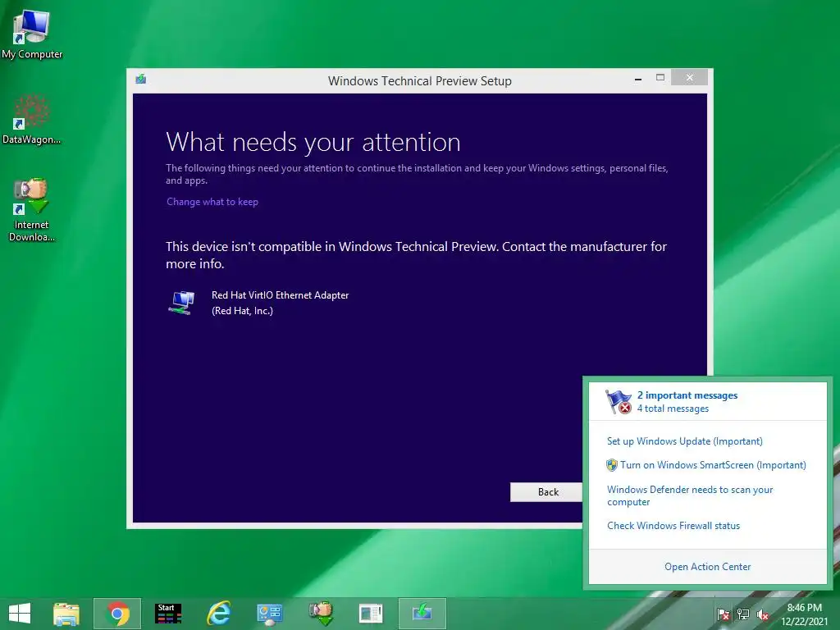Screen dimensions: 840x630
Task: Click the Windows Technical Preview Setup title
Action: 420,81
